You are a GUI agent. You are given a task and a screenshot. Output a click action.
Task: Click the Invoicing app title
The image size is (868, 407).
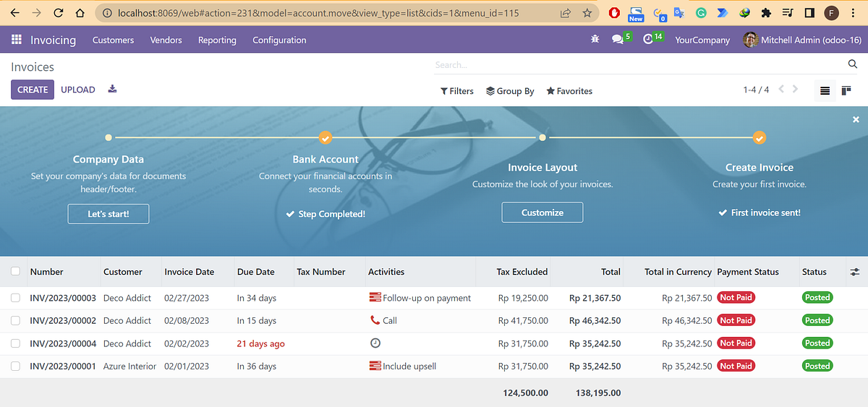pyautogui.click(x=53, y=40)
